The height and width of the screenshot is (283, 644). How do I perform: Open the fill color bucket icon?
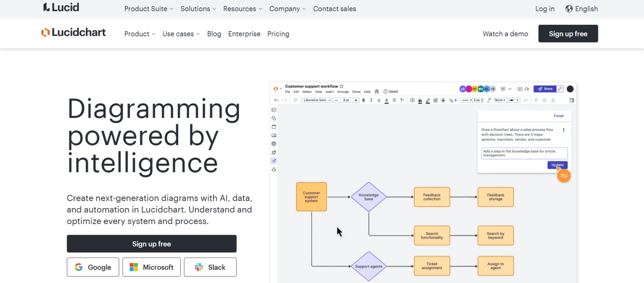pyautogui.click(x=420, y=100)
